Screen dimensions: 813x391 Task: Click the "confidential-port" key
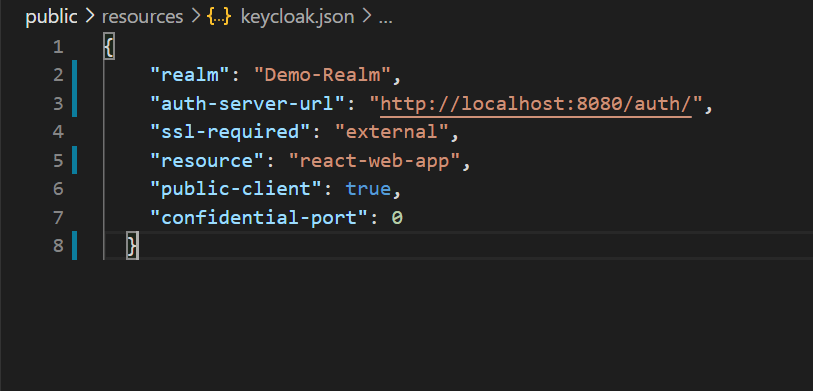pyautogui.click(x=259, y=217)
